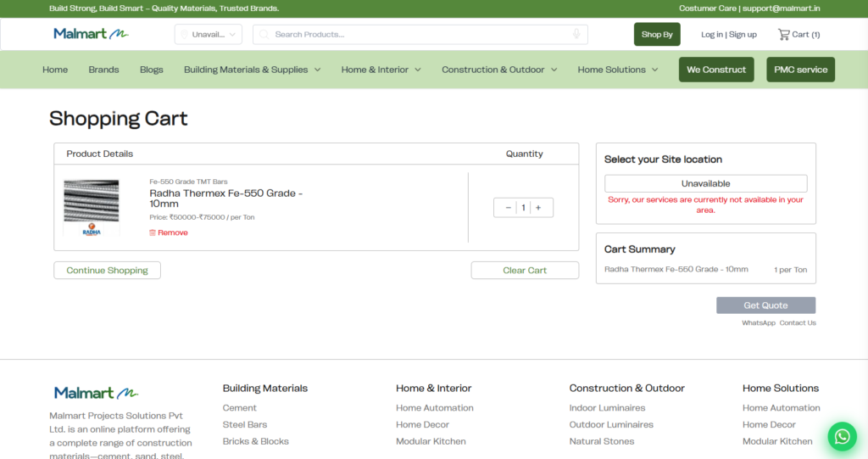Open Natural Stones footer link
Screen dimensions: 868x459
coord(602,442)
